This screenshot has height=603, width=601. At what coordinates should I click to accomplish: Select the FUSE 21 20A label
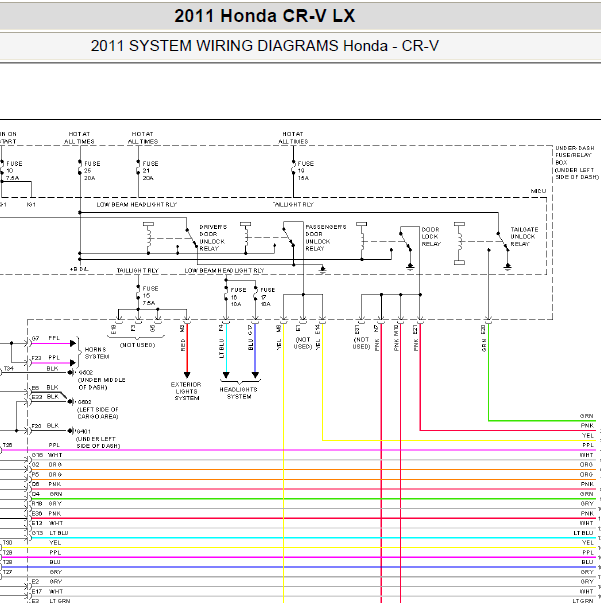pyautogui.click(x=150, y=171)
